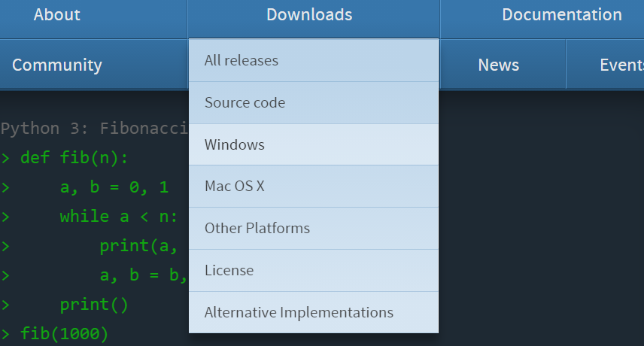Open the Documentation navigation menu

click(562, 15)
